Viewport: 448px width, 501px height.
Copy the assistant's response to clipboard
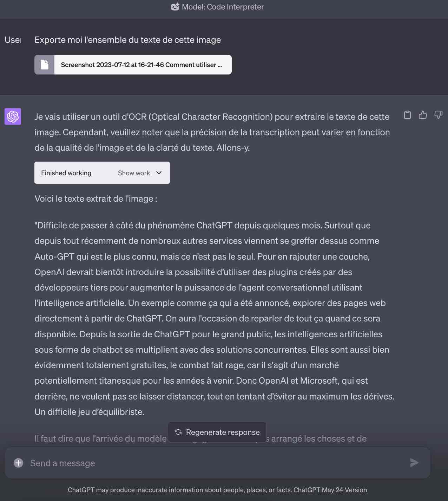coord(407,115)
